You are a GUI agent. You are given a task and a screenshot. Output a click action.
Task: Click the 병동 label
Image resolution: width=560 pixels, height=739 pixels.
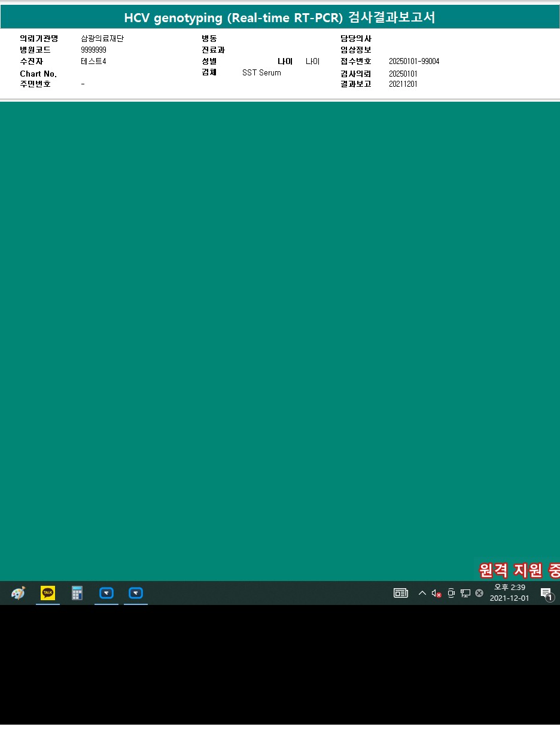click(209, 39)
